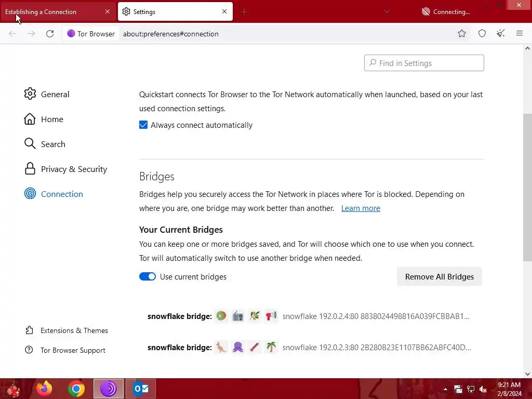The height and width of the screenshot is (399, 532).
Task: Click the kiwi emoji on first snowflake bridge
Action: point(221,316)
